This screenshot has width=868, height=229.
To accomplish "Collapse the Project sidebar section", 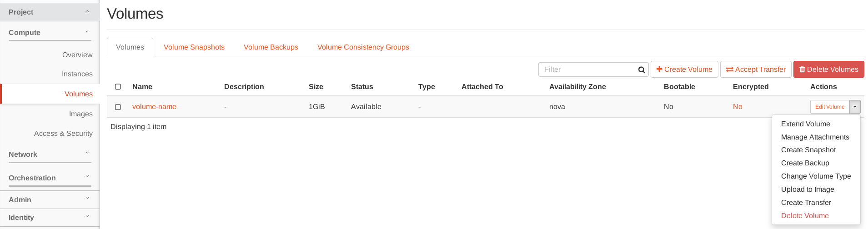I will (87, 12).
